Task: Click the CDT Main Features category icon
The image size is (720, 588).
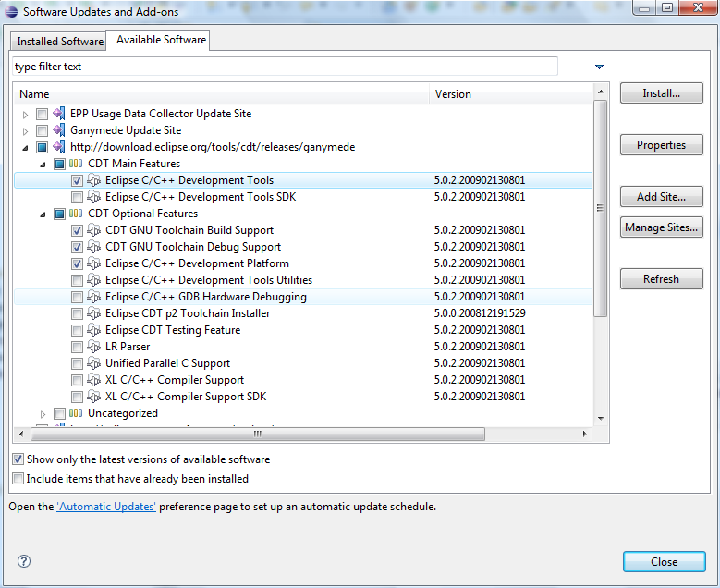Action: (76, 164)
